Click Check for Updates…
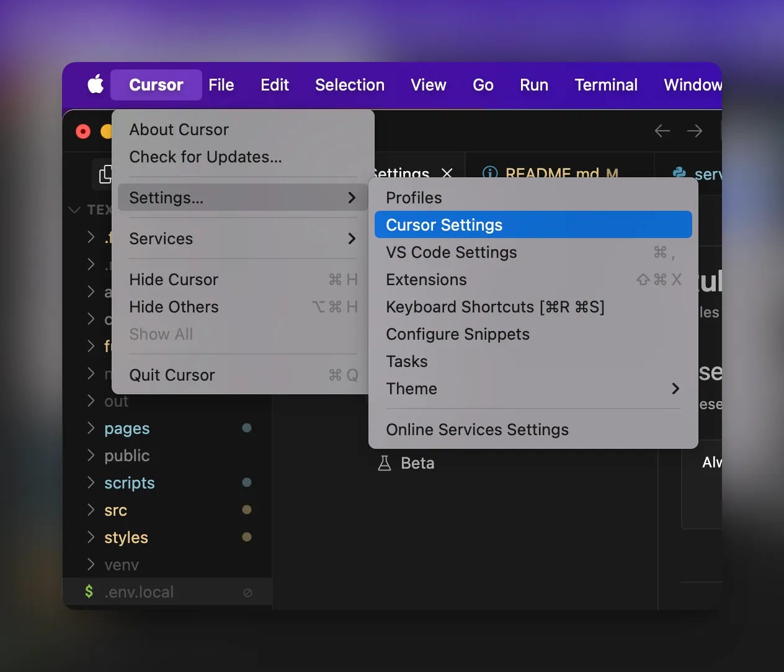This screenshot has width=784, height=672. [205, 157]
